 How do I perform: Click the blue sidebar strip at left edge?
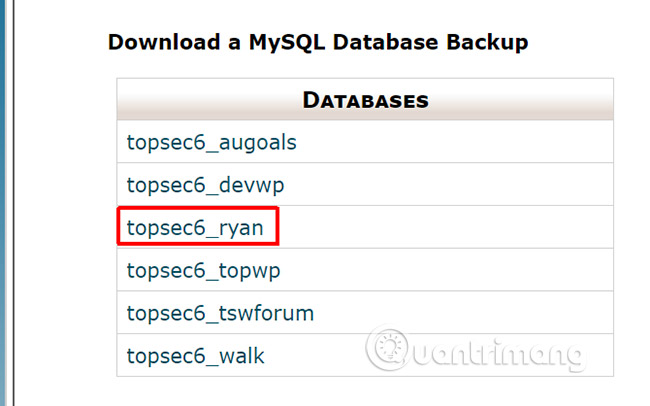point(3,203)
